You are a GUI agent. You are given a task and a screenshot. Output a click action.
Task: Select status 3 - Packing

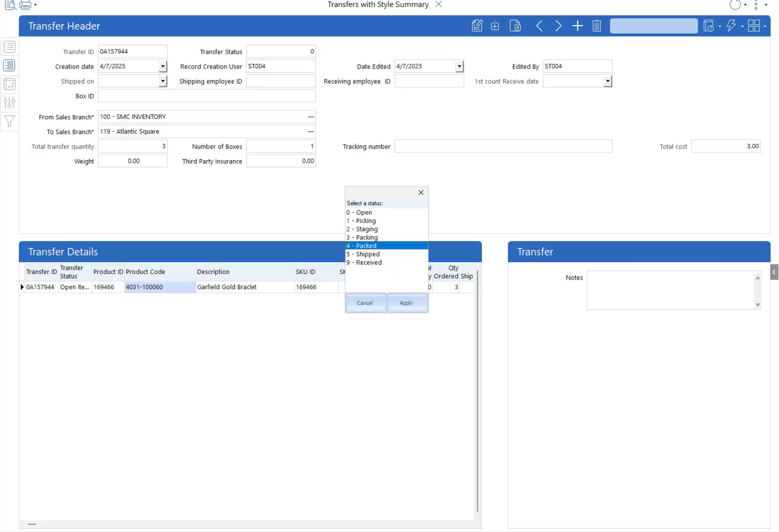pyautogui.click(x=386, y=237)
